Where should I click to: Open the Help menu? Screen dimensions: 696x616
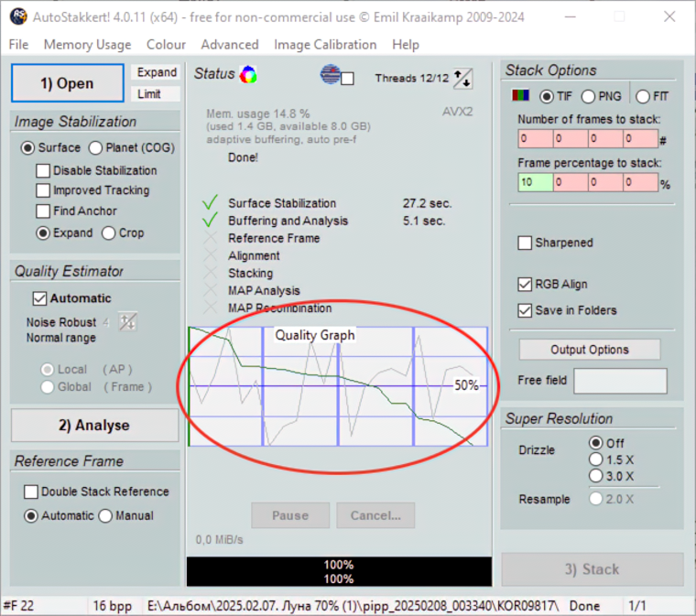[x=406, y=44]
